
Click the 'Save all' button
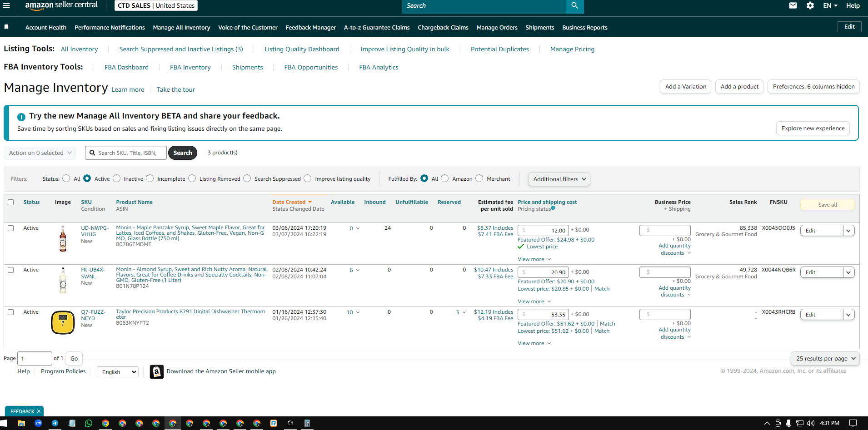828,205
